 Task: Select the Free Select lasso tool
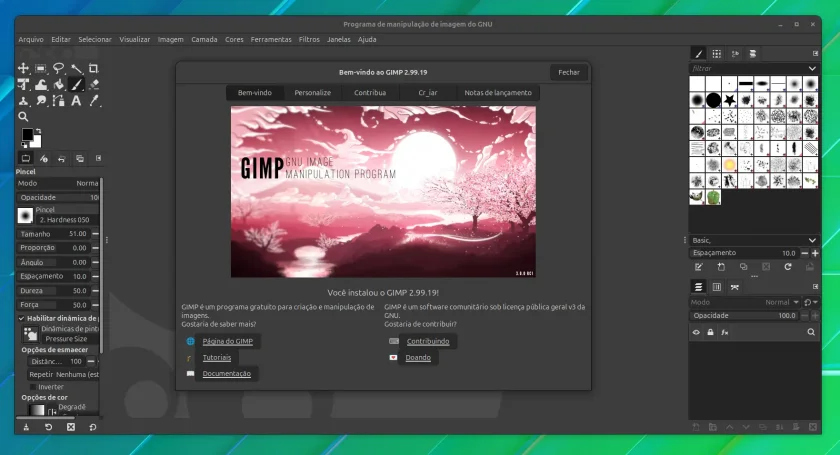[58, 68]
